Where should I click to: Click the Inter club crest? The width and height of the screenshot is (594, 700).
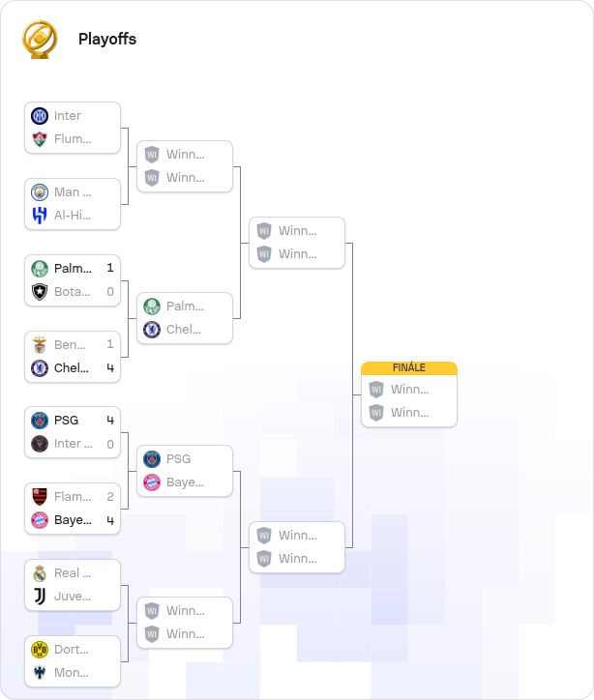pos(40,116)
